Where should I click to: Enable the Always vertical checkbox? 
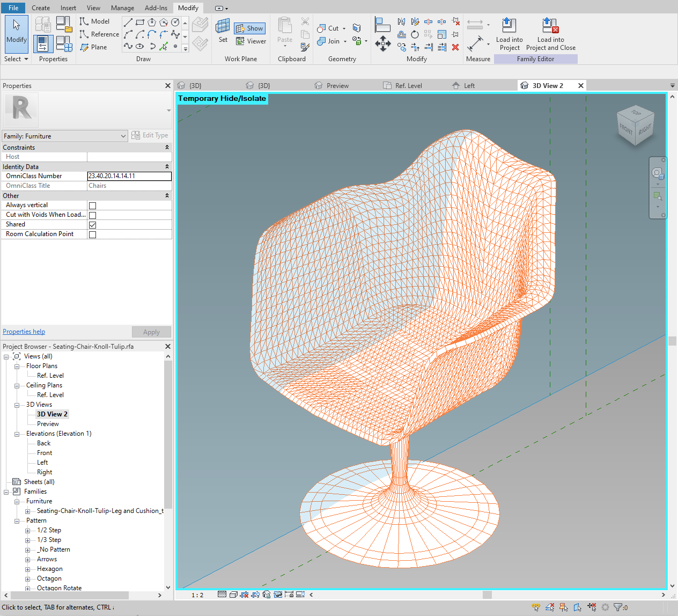[92, 206]
